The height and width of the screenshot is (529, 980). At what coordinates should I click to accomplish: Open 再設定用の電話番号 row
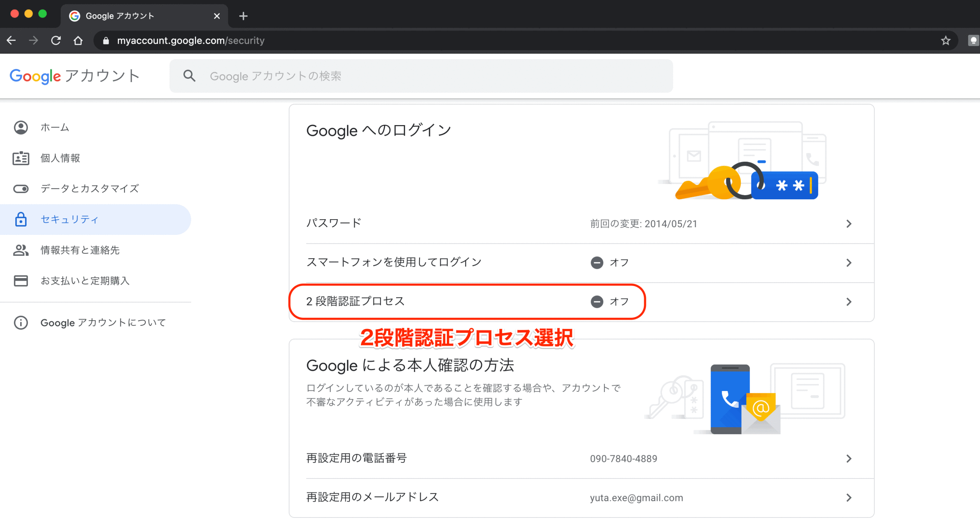(581, 459)
